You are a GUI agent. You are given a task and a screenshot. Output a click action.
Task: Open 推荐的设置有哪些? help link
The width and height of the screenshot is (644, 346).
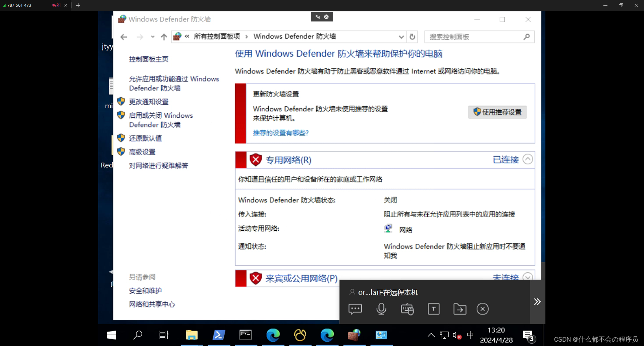pos(281,133)
